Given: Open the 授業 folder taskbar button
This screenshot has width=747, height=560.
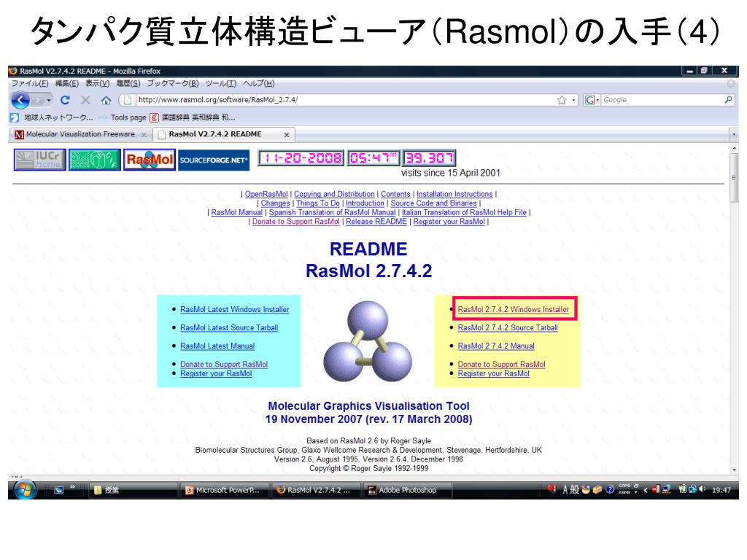Looking at the screenshot, I should [133, 489].
